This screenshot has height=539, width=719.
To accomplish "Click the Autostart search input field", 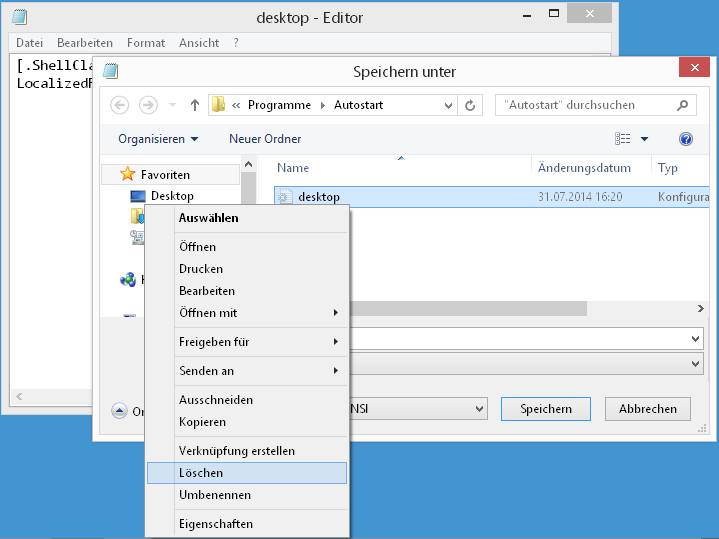I will pos(585,105).
